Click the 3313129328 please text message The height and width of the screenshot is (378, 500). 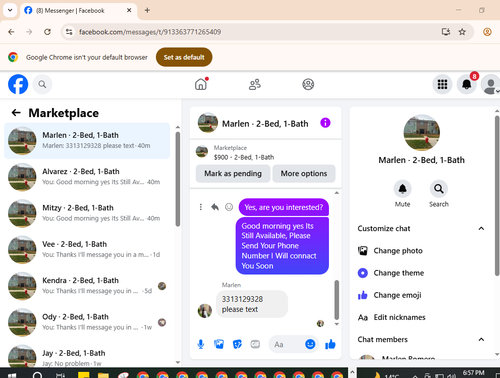click(x=252, y=304)
